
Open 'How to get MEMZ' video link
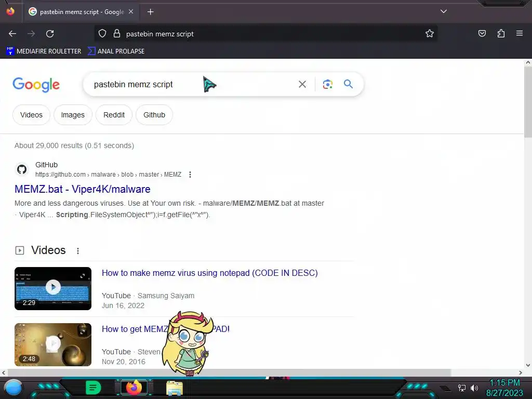tap(135, 329)
